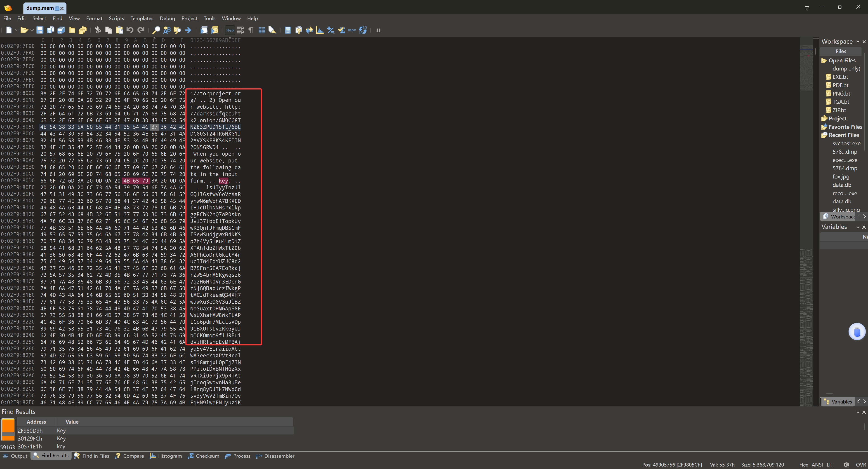Click the Histogram toolbar icon
This screenshot has height=469, width=868.
tap(320, 30)
